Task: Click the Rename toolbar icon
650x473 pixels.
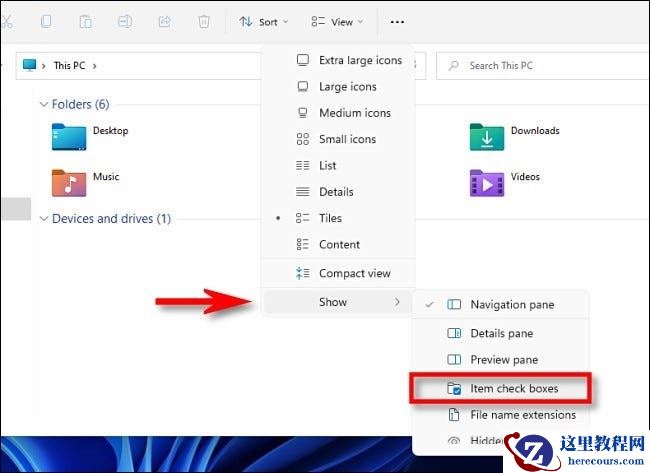Action: [125, 22]
